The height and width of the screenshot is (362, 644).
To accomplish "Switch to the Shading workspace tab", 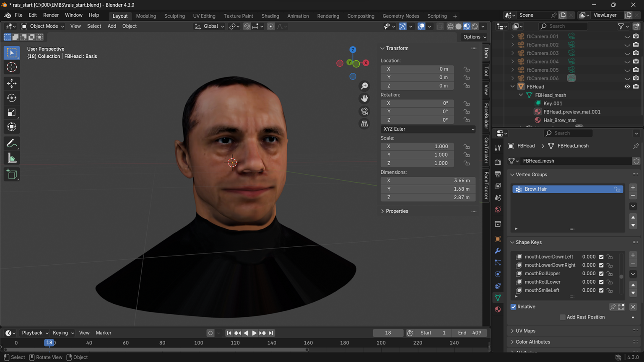I will (x=270, y=16).
